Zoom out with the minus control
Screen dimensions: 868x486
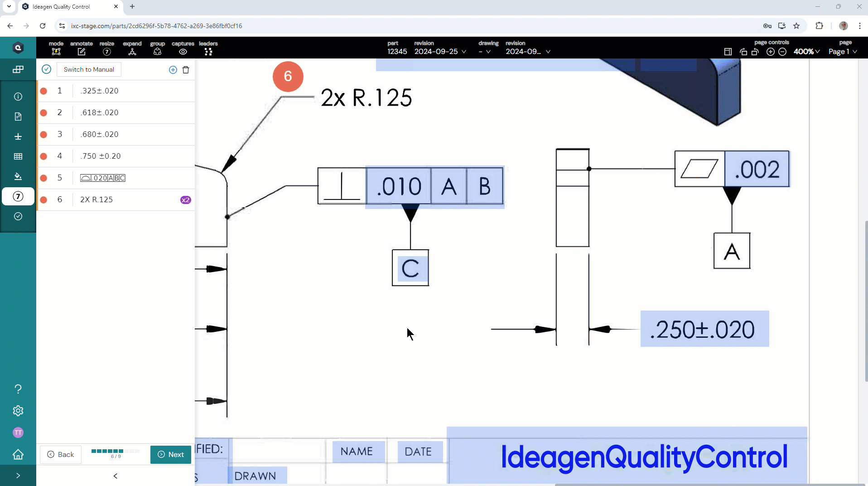pos(782,52)
